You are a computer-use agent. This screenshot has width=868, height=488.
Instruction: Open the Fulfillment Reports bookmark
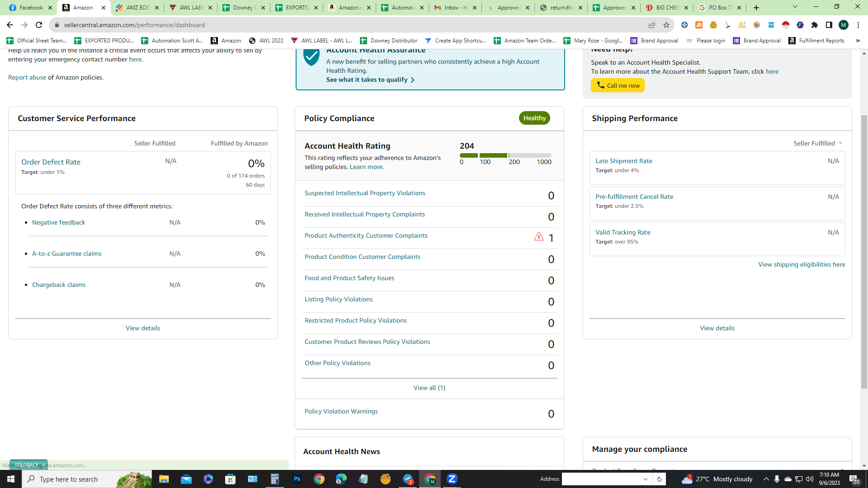pyautogui.click(x=816, y=41)
